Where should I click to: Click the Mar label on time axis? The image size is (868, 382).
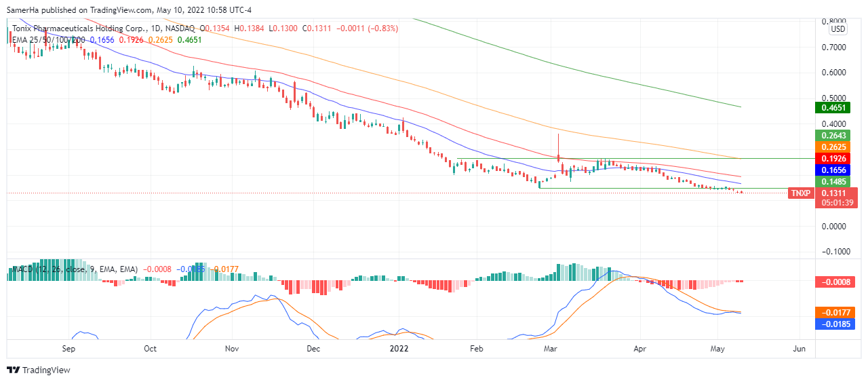551,348
